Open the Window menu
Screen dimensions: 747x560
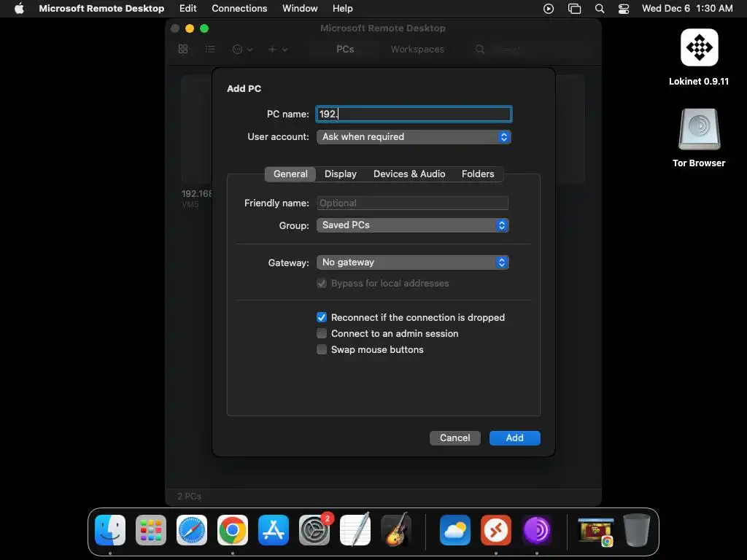click(300, 9)
